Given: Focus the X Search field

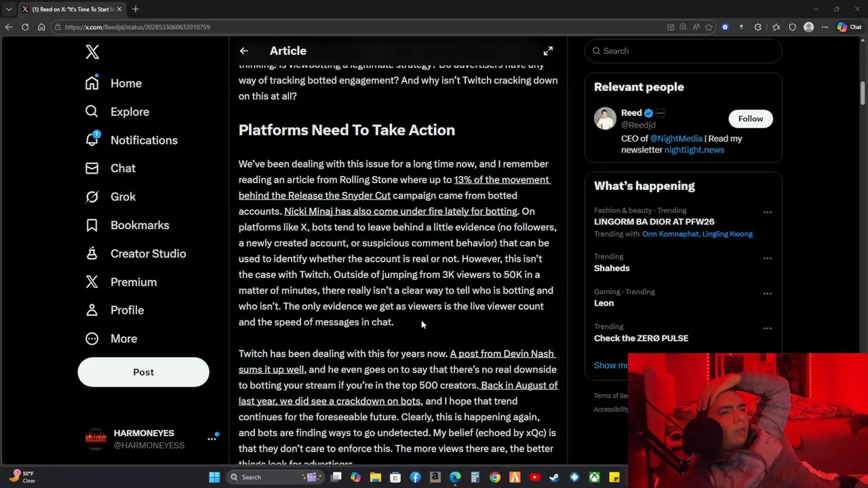Looking at the screenshot, I should 683,51.
